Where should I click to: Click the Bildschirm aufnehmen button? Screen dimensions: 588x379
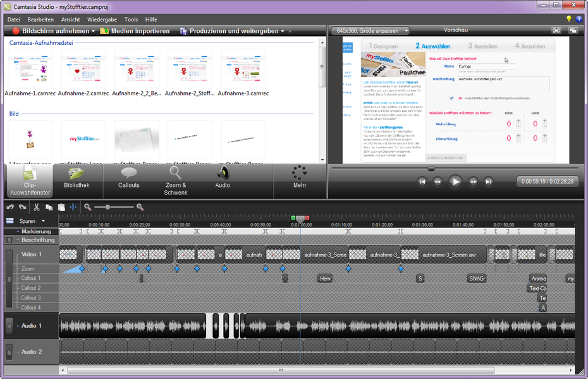pos(51,31)
